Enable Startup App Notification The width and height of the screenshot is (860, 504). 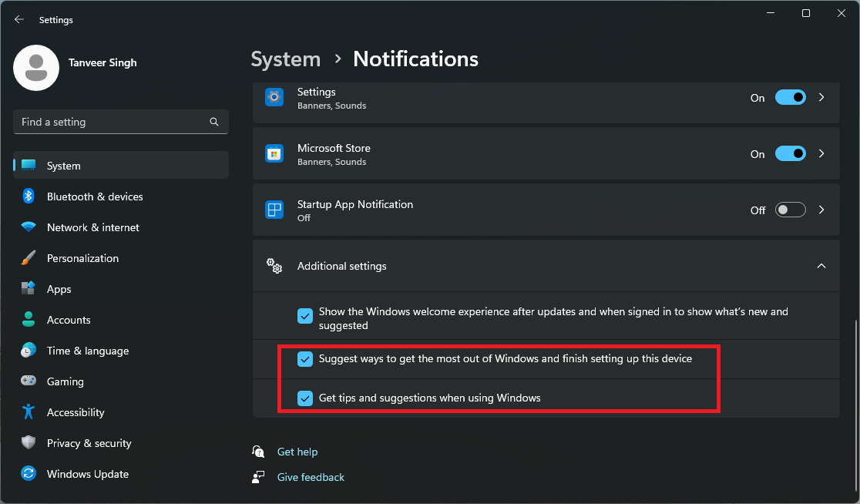[x=790, y=210]
